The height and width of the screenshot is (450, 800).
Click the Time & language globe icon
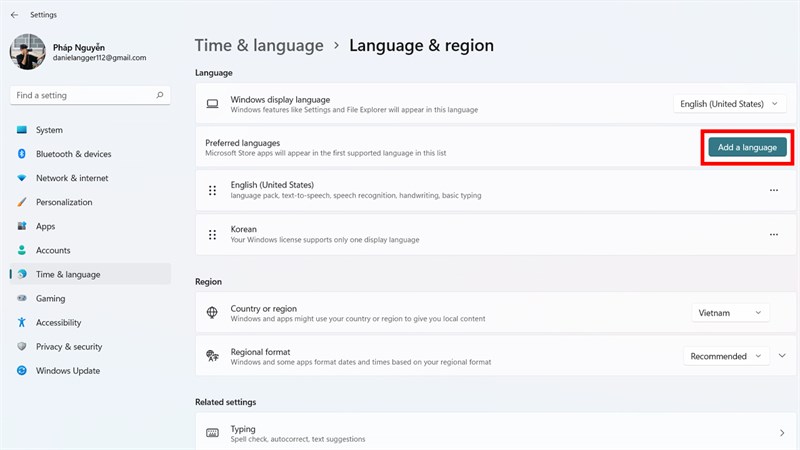pos(21,274)
